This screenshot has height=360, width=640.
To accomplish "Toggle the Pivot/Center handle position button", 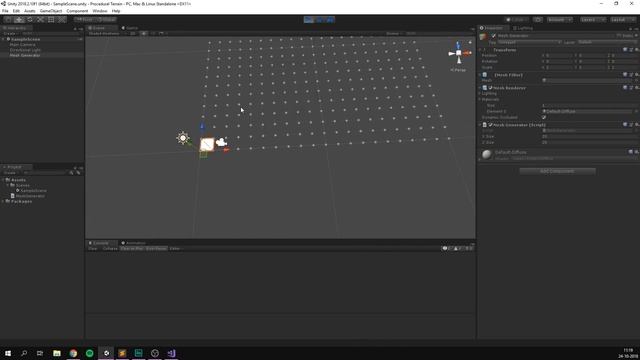I will click(x=85, y=20).
